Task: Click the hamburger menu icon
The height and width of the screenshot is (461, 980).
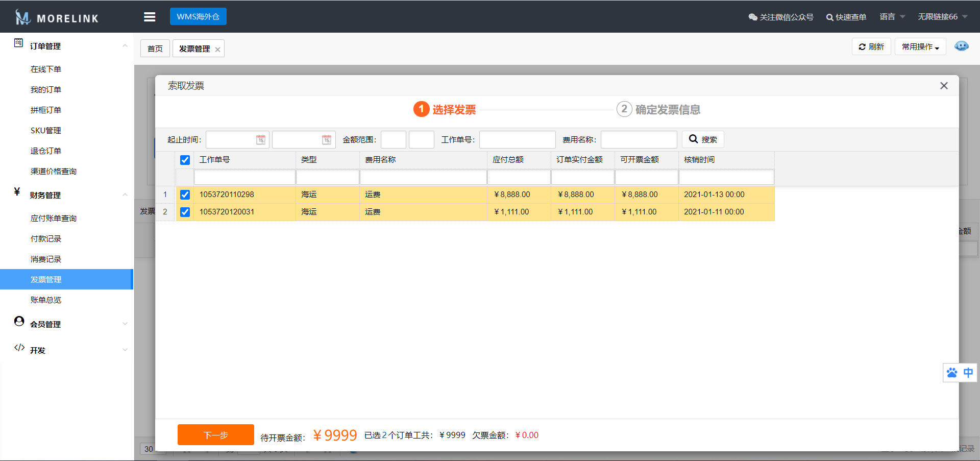Action: pyautogui.click(x=150, y=17)
